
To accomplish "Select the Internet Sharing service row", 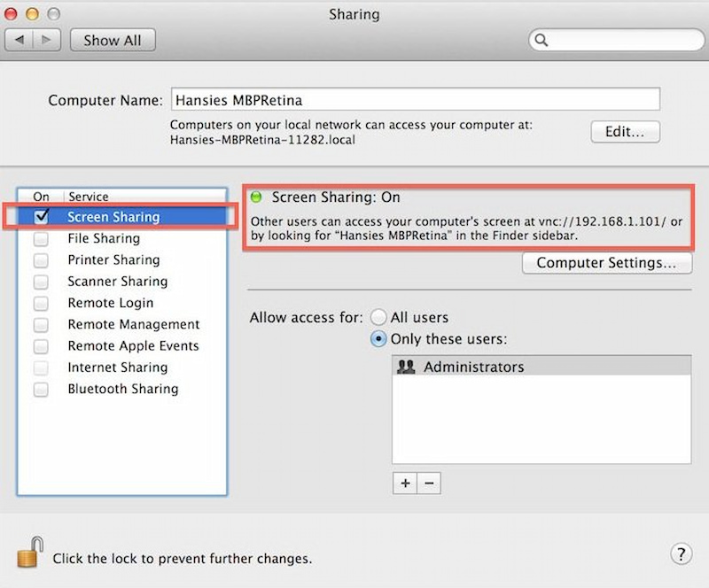I will (122, 367).
